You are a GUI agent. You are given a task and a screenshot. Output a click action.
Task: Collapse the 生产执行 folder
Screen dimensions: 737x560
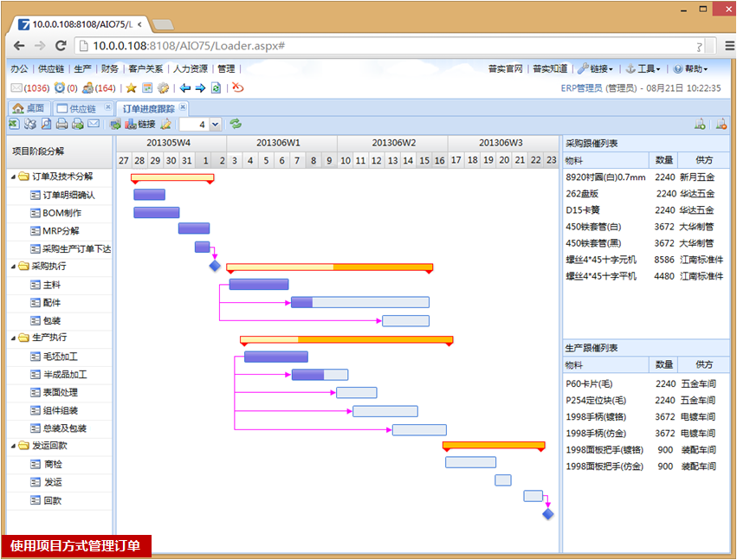pos(13,338)
